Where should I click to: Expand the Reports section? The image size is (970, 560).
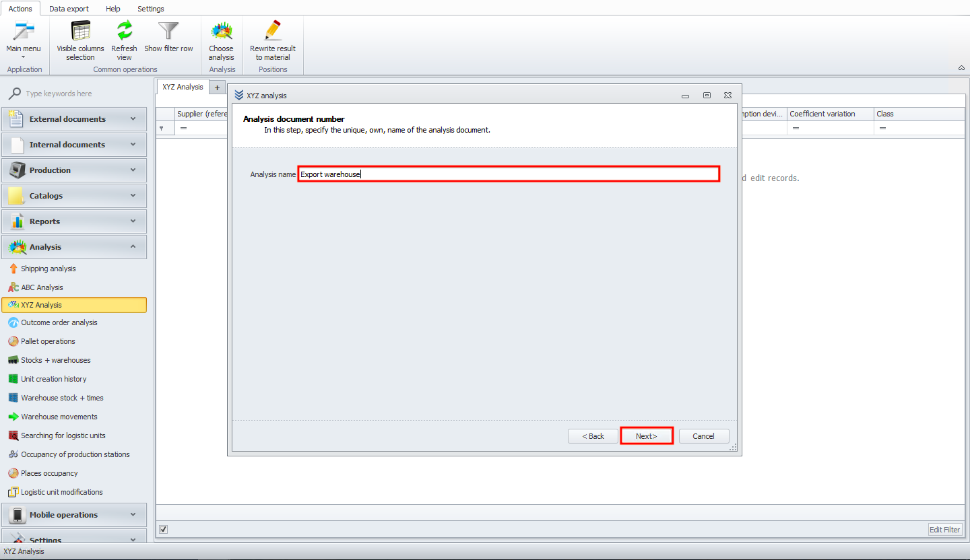74,221
